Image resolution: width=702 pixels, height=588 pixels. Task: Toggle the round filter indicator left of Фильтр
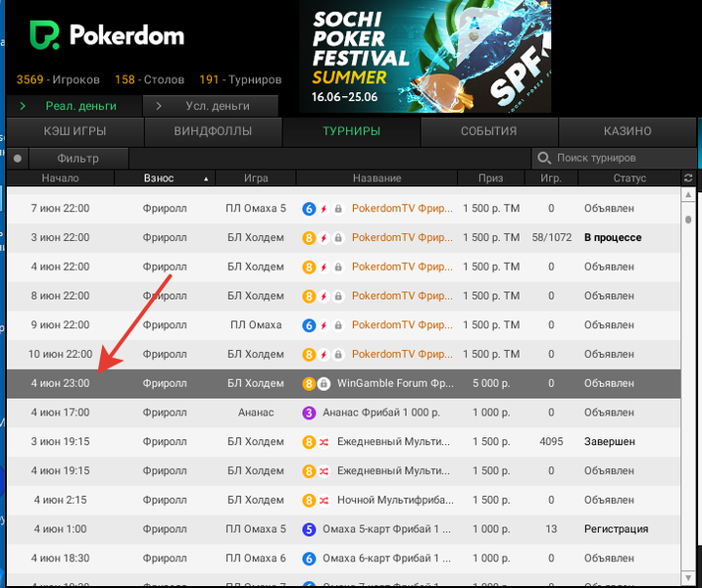18,158
